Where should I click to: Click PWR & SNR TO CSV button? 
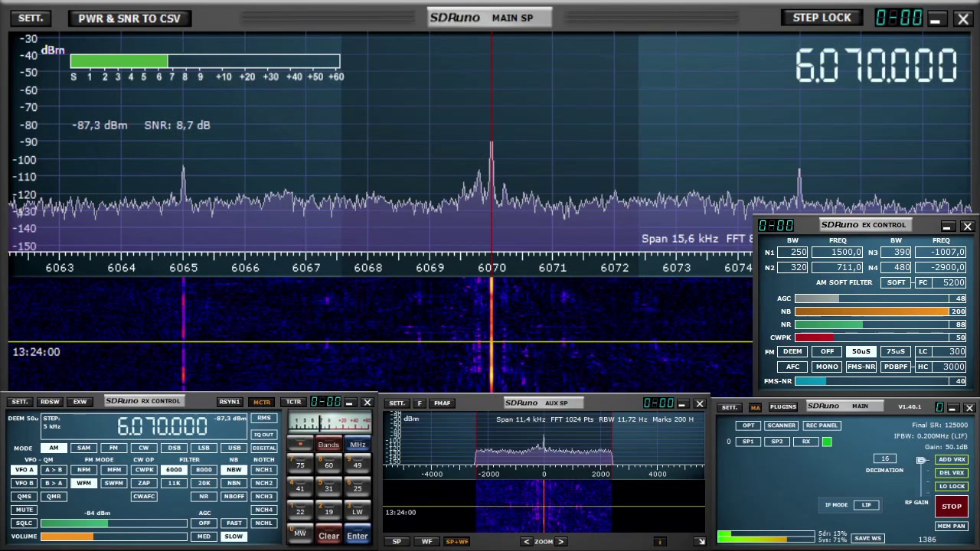(x=129, y=18)
